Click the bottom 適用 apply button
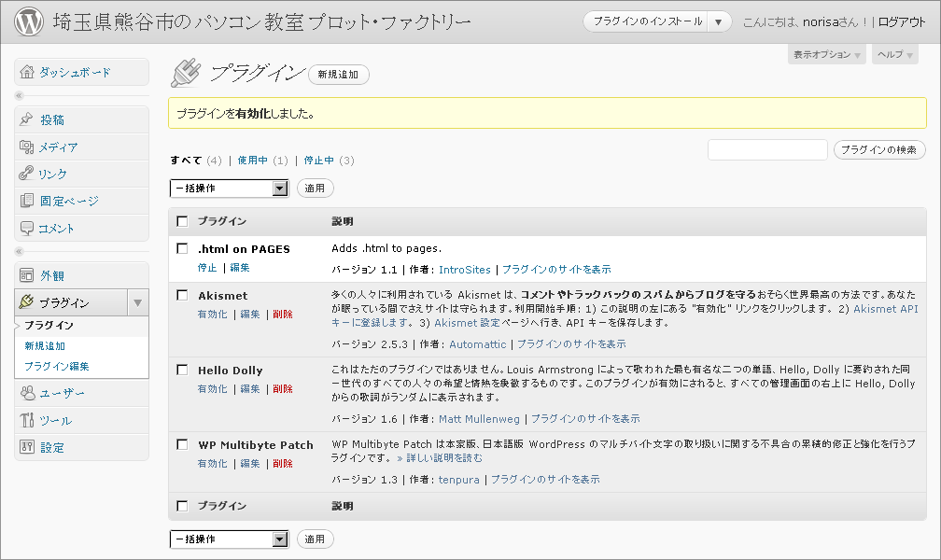The image size is (941, 560). [316, 539]
